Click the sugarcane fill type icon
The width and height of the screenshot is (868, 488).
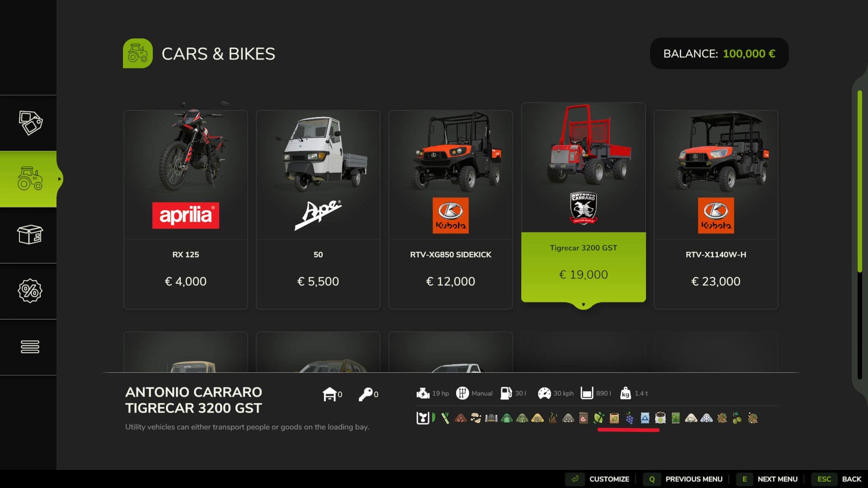pyautogui.click(x=445, y=418)
